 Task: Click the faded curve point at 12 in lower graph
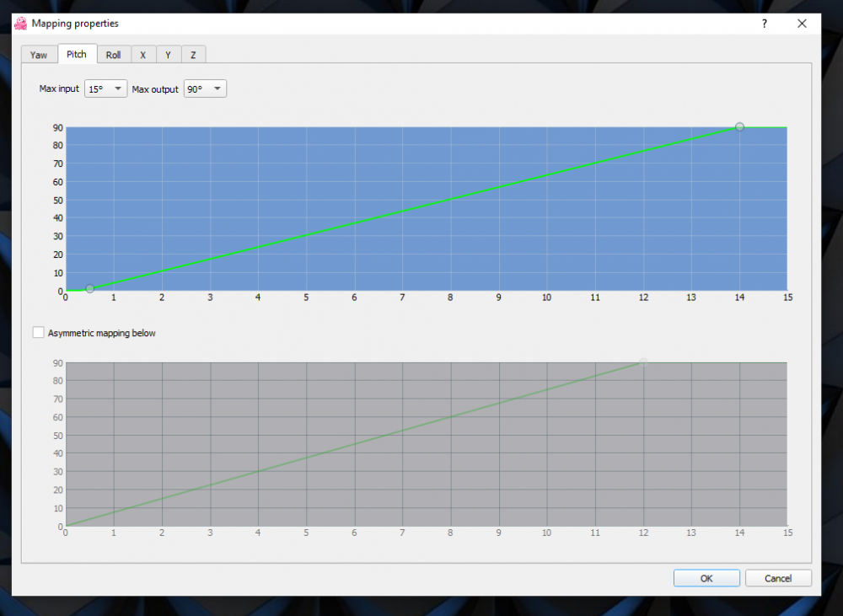coord(643,362)
